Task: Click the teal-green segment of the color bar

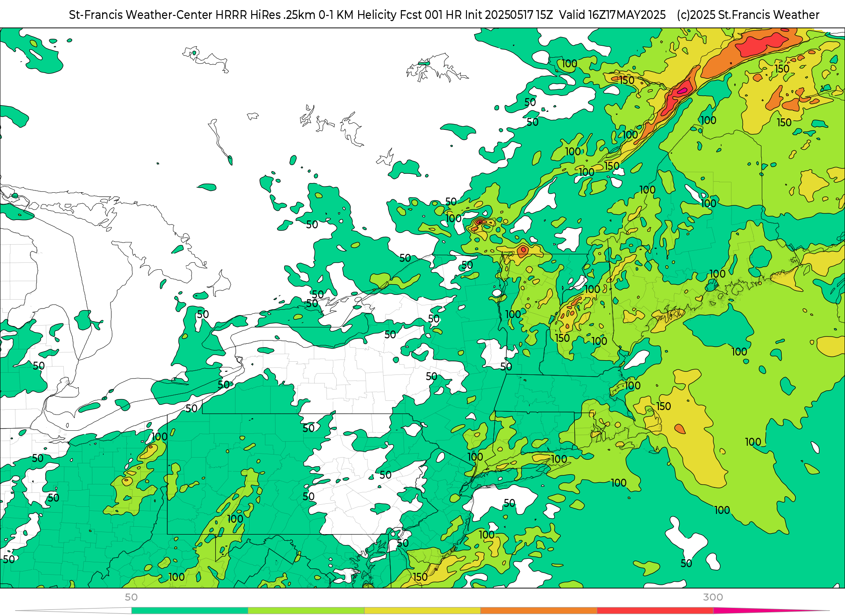Action: tap(190, 610)
